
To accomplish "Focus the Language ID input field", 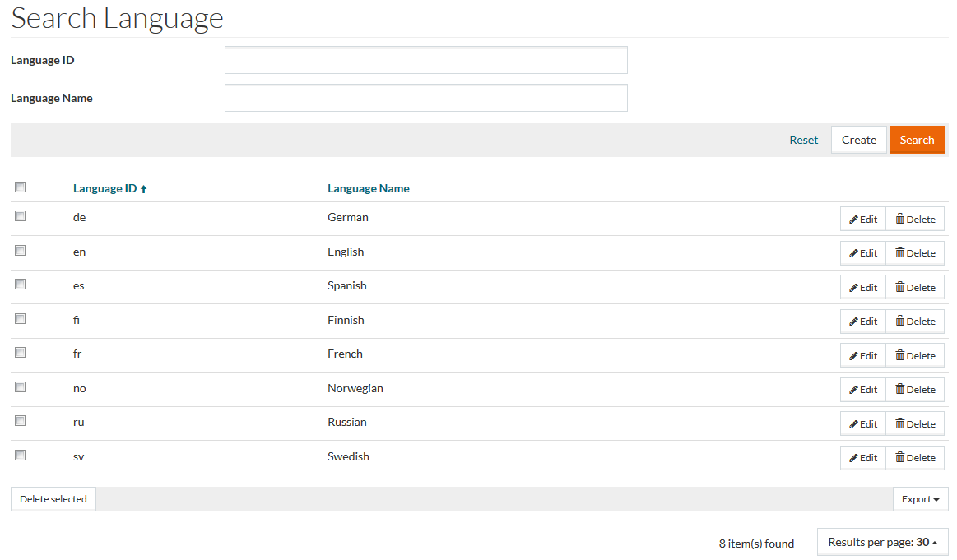I will click(425, 60).
